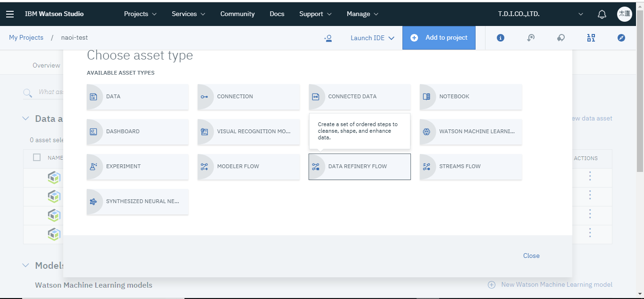Screen dimensions: 644x299
Task: Click the notifications bell icon
Action: pos(602,14)
